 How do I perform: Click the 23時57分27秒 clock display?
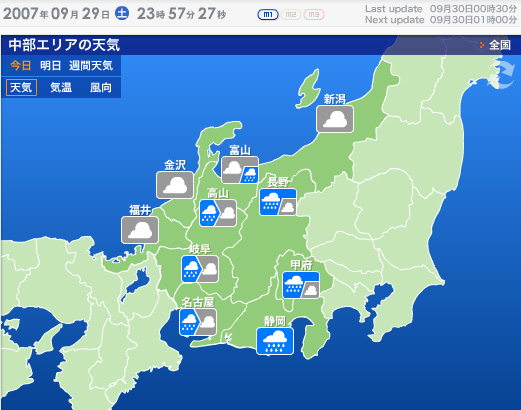point(182,14)
